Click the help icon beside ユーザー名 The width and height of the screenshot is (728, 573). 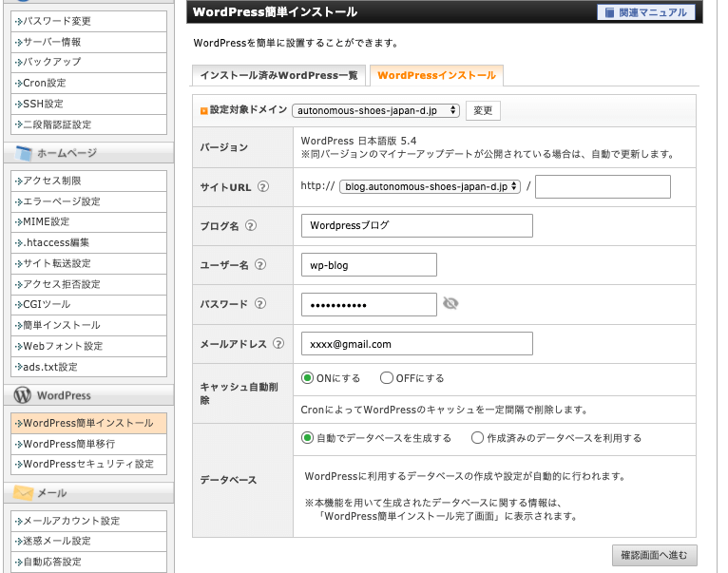click(x=259, y=265)
